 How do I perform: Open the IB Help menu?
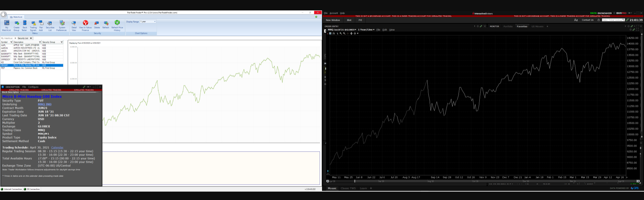(x=342, y=13)
